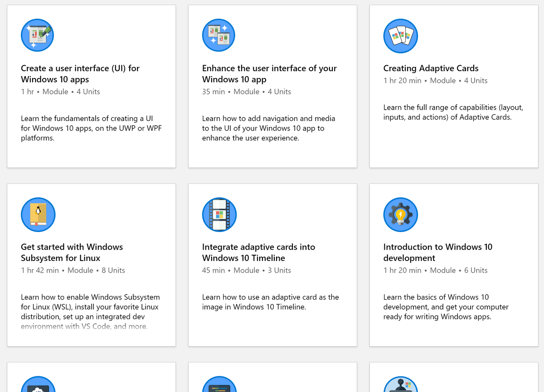Click the Create a user interface module icon

point(38,36)
